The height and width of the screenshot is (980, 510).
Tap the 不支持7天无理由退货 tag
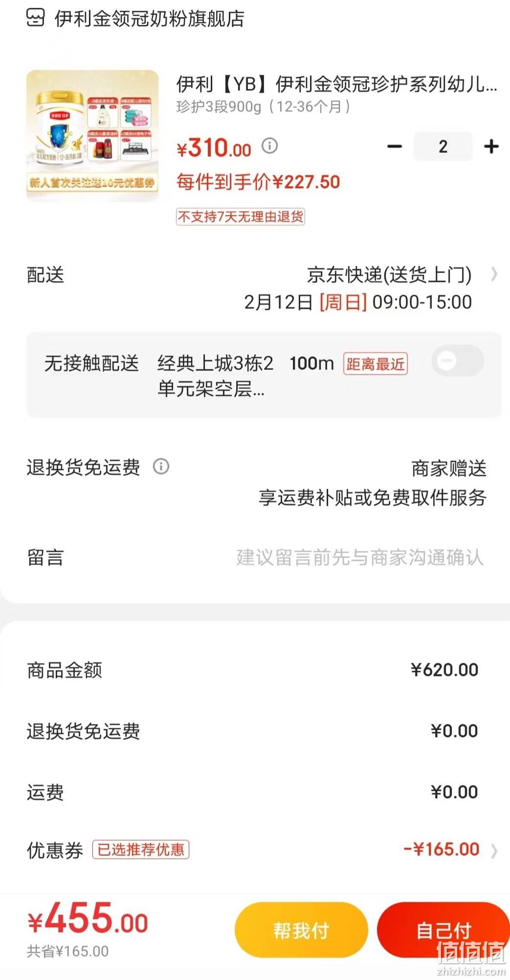(241, 217)
